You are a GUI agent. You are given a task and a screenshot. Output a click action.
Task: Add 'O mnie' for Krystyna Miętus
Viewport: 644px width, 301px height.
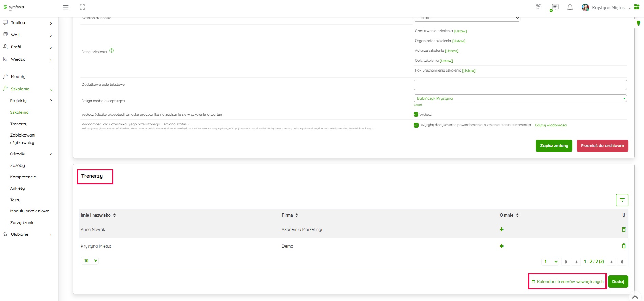[x=501, y=246]
